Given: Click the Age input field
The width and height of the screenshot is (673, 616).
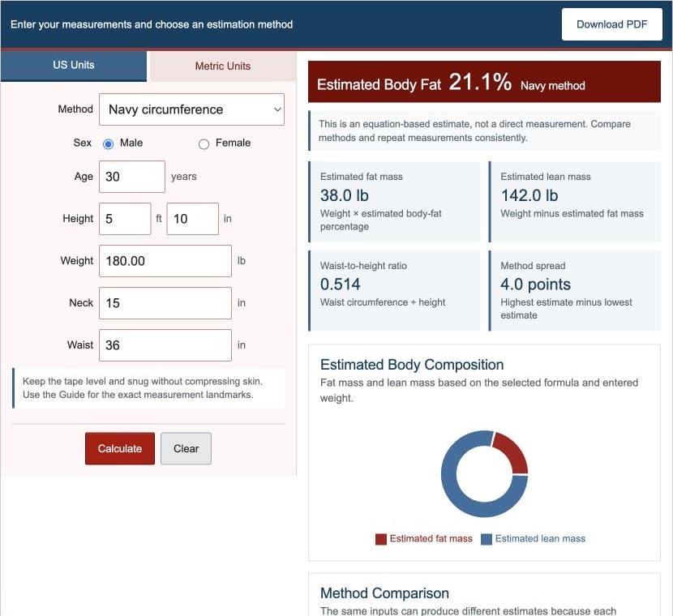Looking at the screenshot, I should click(132, 177).
